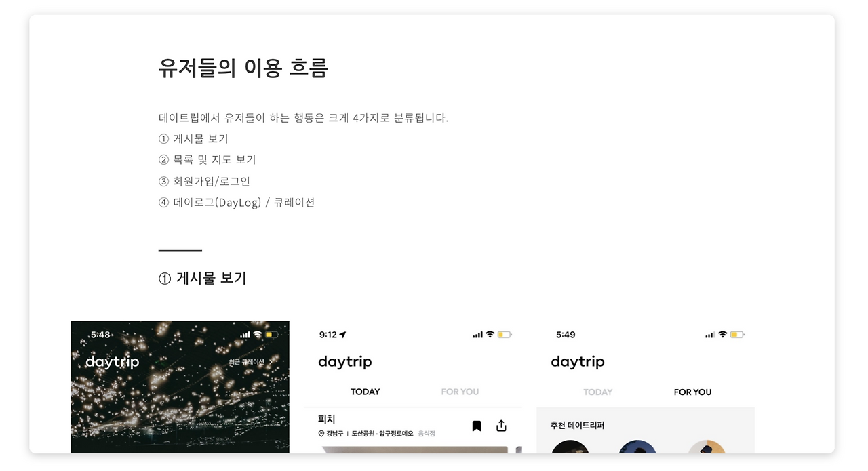
Task: Click the battery icon in the 5:49 screen
Action: pyautogui.click(x=737, y=335)
